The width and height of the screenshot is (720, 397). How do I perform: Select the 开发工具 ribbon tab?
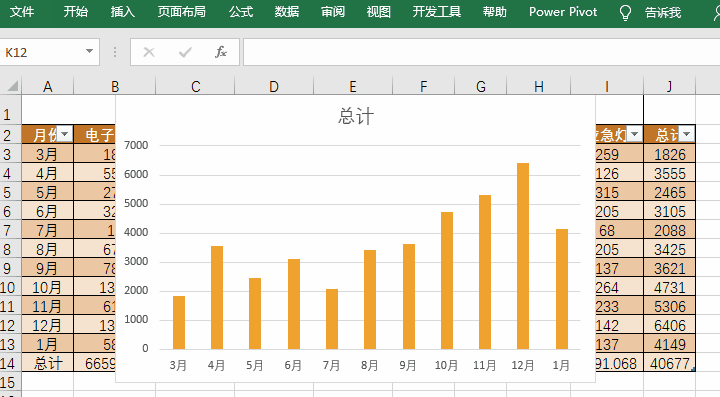437,11
